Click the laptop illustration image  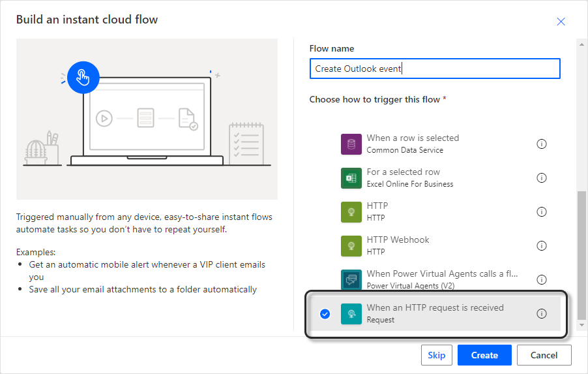147,119
